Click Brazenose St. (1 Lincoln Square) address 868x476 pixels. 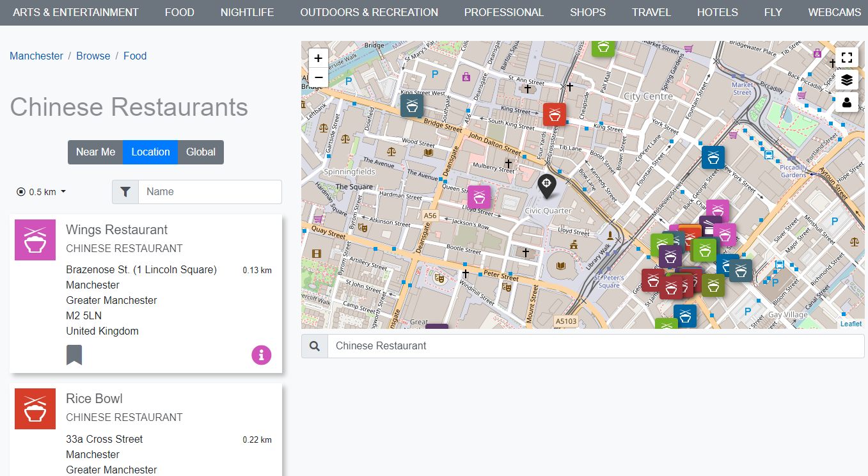pos(141,270)
